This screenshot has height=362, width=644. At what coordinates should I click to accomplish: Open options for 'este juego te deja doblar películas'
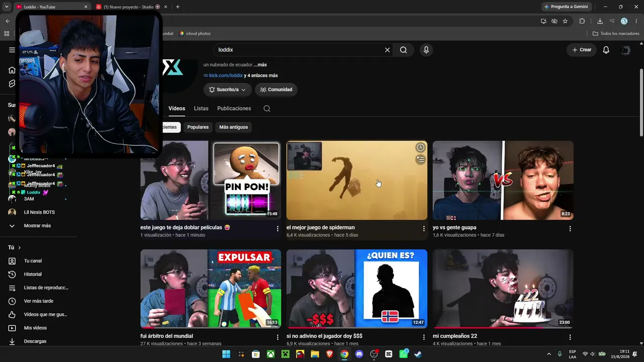pyautogui.click(x=278, y=229)
